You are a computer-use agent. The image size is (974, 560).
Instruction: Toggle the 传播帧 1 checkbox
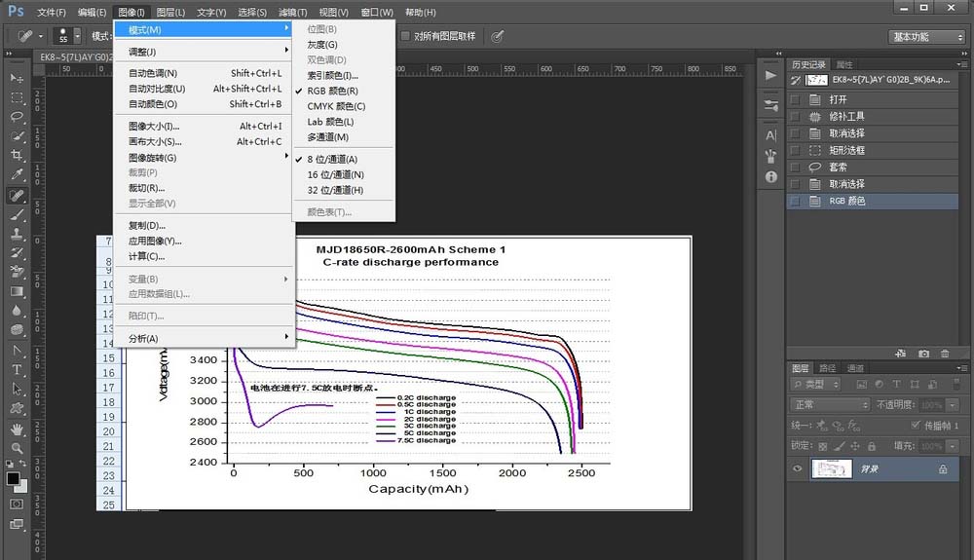click(x=915, y=426)
